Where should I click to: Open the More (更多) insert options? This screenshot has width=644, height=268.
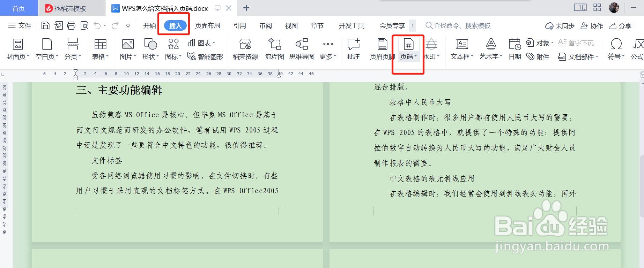pos(328,49)
